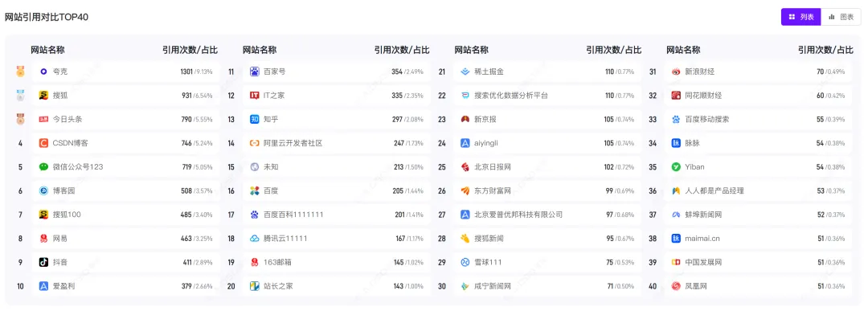Click the 站长之家 icon
Image resolution: width=868 pixels, height=311 pixels.
pyautogui.click(x=255, y=286)
